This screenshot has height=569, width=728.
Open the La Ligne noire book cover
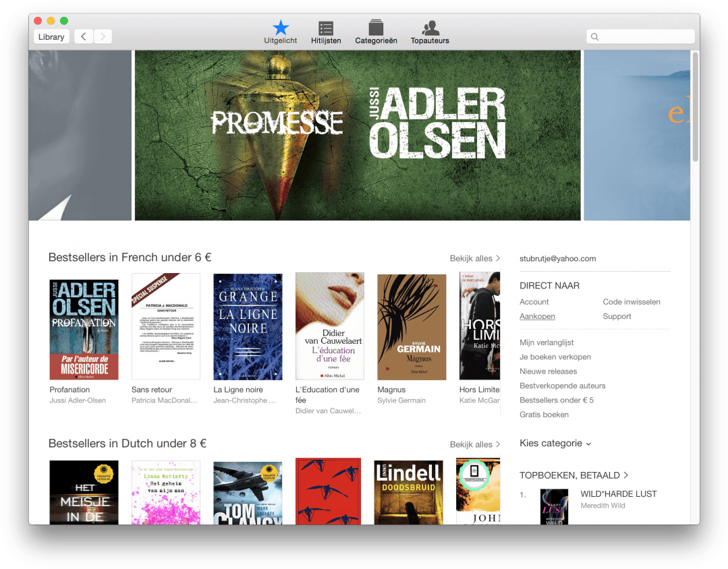(248, 327)
